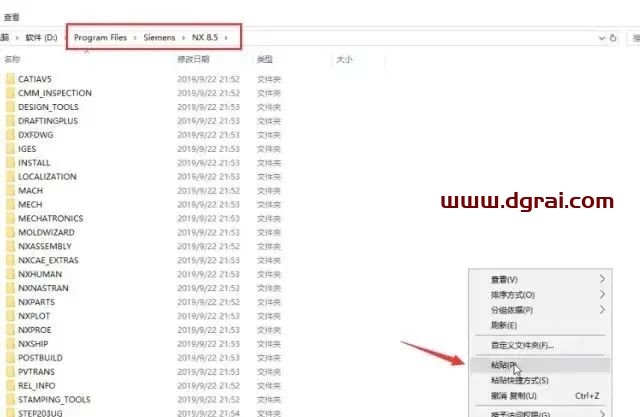The height and width of the screenshot is (417, 640).
Task: Click the POSTBUILD folder icon
Action: click(x=11, y=357)
